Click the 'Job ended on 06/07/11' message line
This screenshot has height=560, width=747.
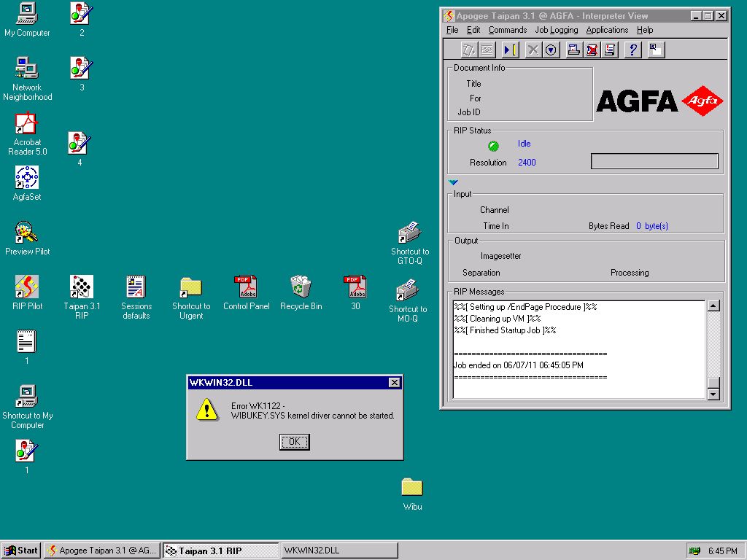point(519,365)
